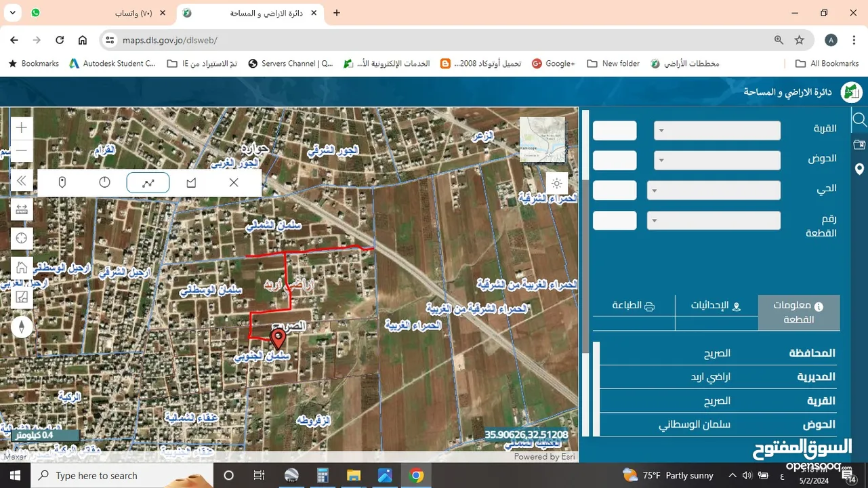The height and width of the screenshot is (488, 868).
Task: Bookmark this page with star icon
Action: 800,40
